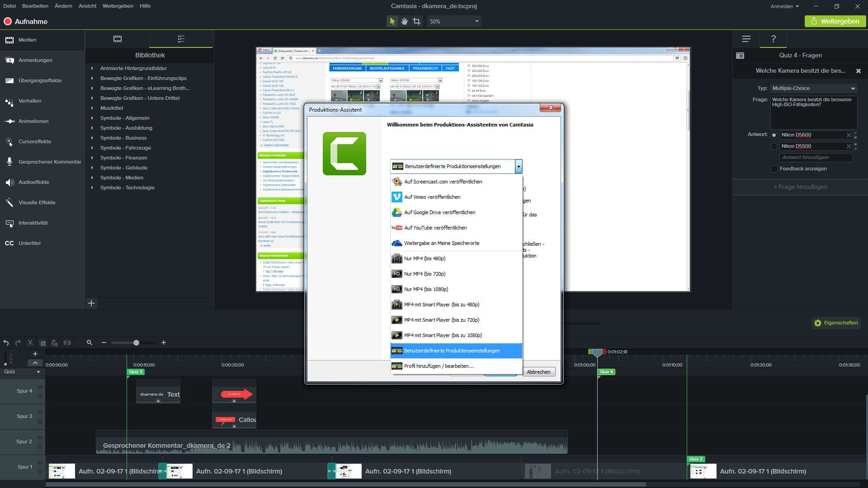The width and height of the screenshot is (868, 488).
Task: Select the Nikon D5600 answer radio button
Action: [x=774, y=135]
